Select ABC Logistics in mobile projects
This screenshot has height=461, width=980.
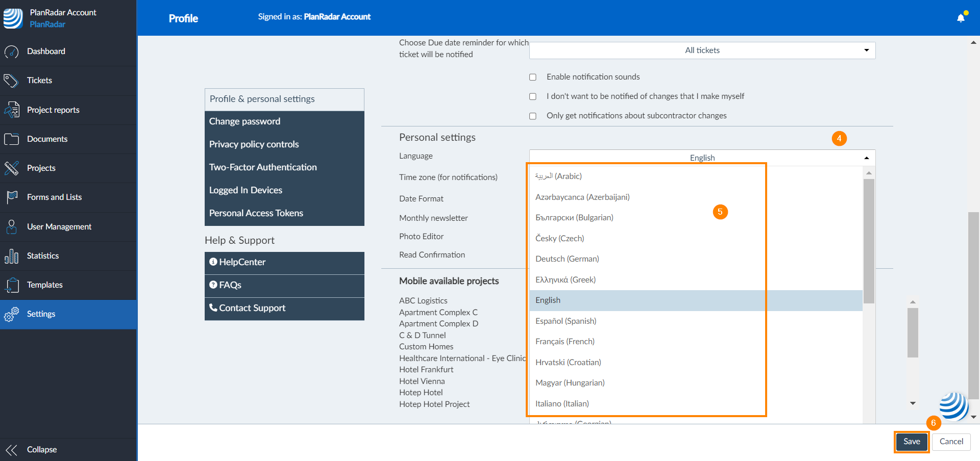point(423,301)
